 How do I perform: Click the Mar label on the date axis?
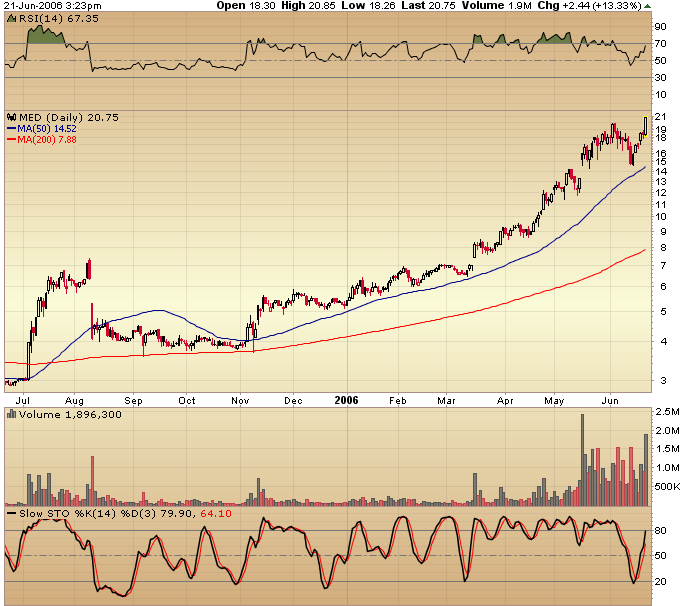446,401
